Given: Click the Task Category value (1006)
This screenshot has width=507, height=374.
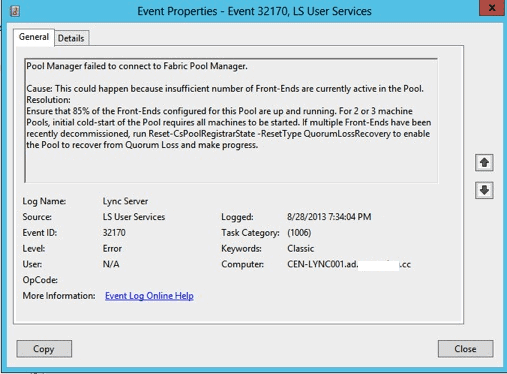Looking at the screenshot, I should [x=299, y=232].
